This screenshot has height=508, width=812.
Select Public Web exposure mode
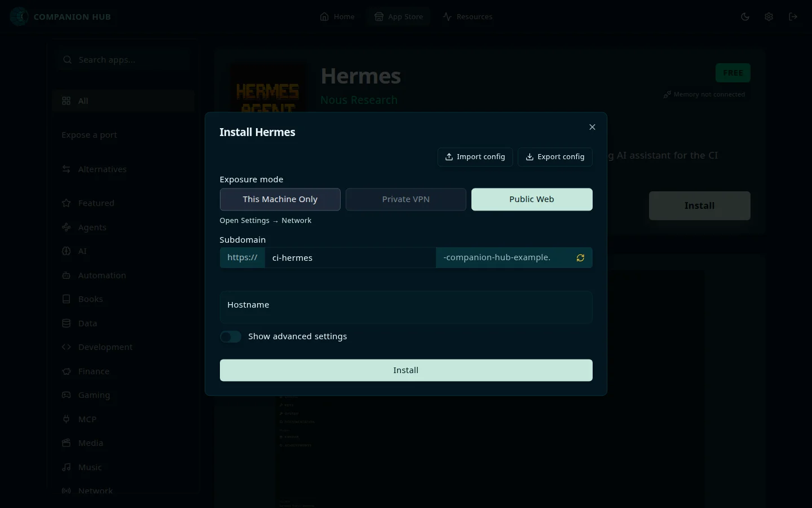tap(532, 199)
